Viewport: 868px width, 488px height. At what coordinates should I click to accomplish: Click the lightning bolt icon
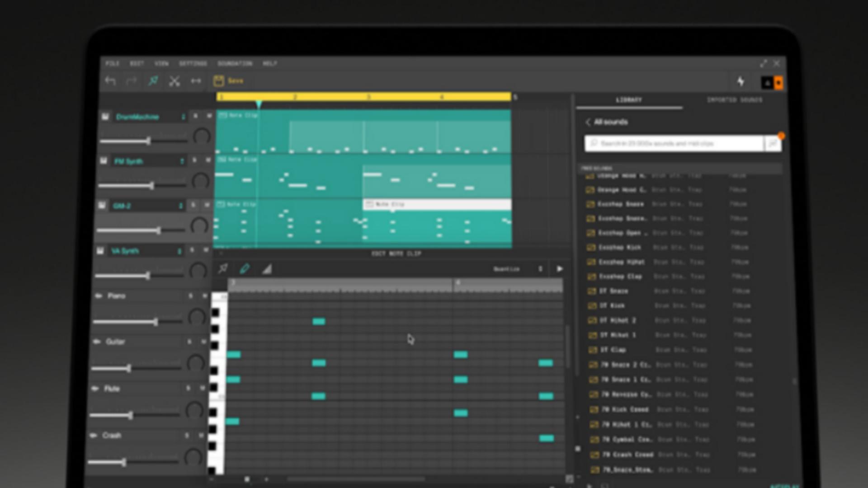tap(741, 81)
